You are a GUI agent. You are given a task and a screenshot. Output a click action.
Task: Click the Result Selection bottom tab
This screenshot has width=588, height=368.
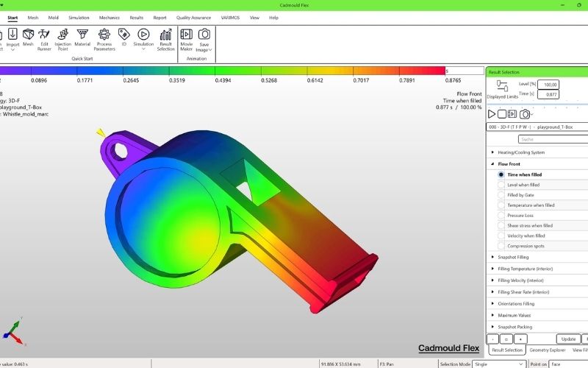coord(507,350)
